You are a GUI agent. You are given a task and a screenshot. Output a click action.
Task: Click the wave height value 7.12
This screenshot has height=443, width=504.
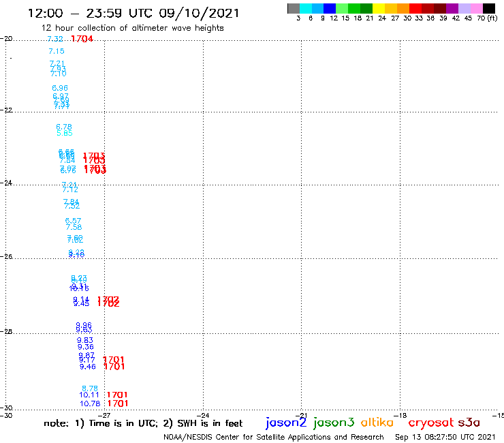[x=70, y=189]
